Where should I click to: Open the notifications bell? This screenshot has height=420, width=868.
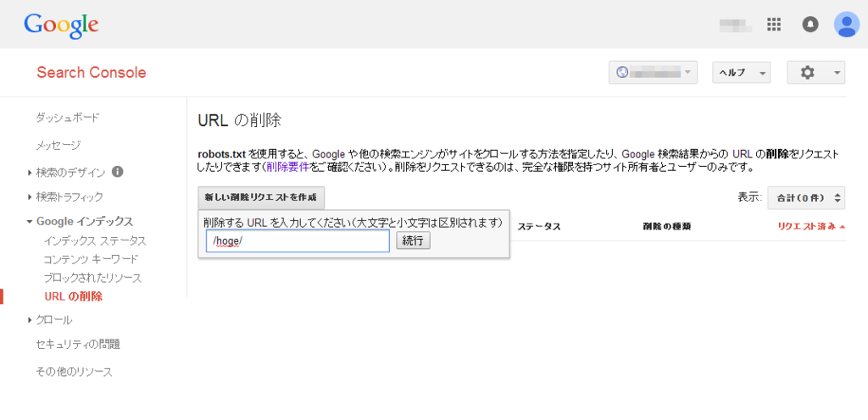pyautogui.click(x=810, y=25)
